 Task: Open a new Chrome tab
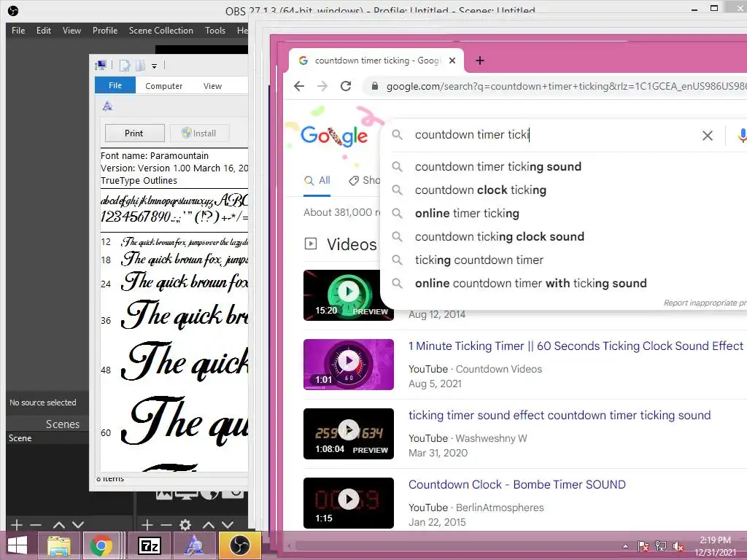[x=480, y=61]
